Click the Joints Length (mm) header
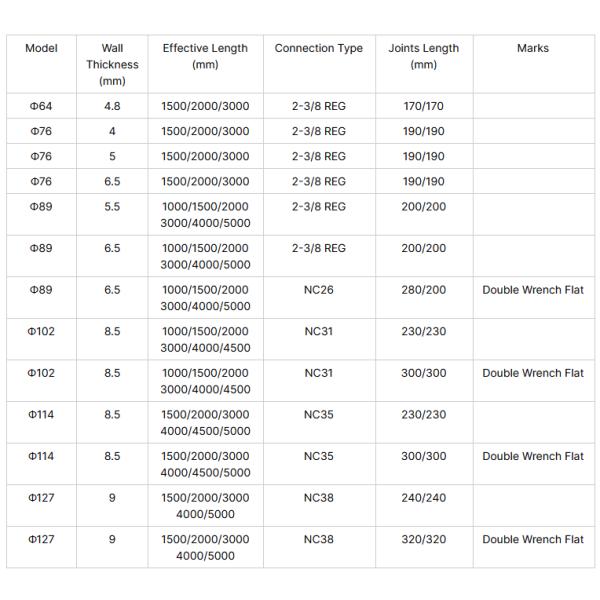The image size is (600, 600). click(x=423, y=56)
